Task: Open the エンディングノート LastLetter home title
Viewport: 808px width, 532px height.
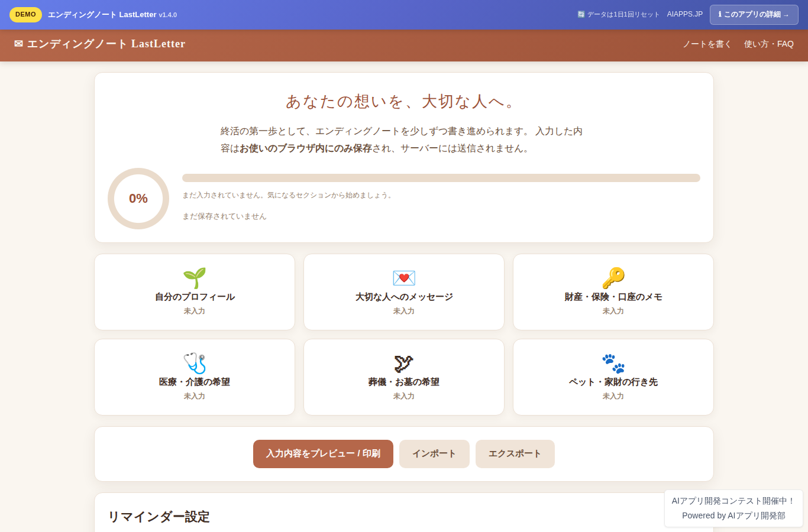Action: (99, 44)
